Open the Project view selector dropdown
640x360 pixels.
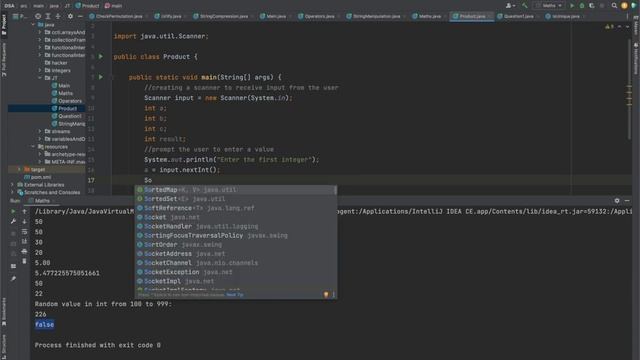coord(20,16)
